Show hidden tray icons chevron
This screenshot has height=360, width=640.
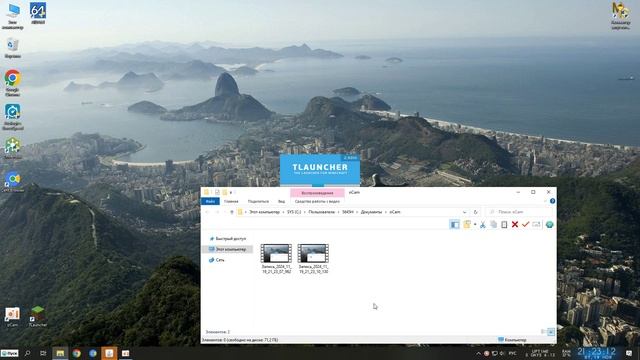(478, 353)
